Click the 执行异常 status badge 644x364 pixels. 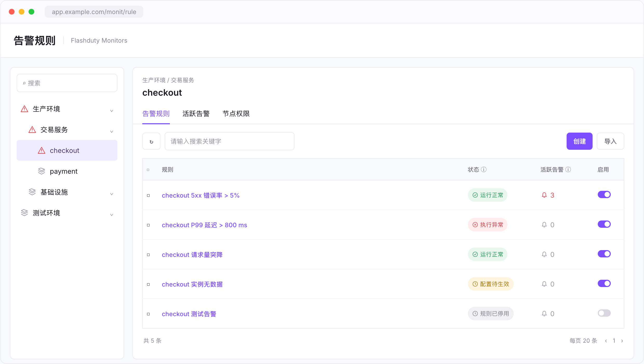point(488,225)
